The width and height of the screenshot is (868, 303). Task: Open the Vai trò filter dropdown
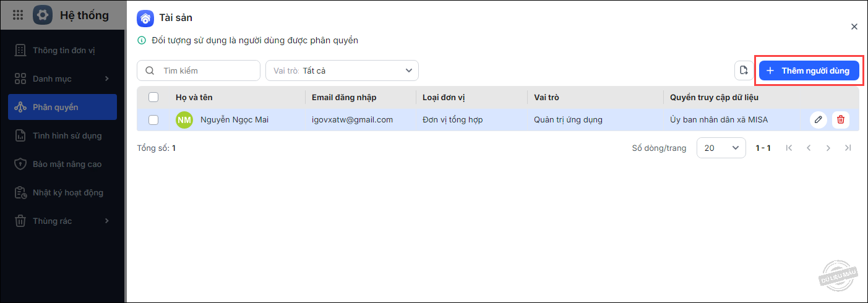click(x=342, y=70)
